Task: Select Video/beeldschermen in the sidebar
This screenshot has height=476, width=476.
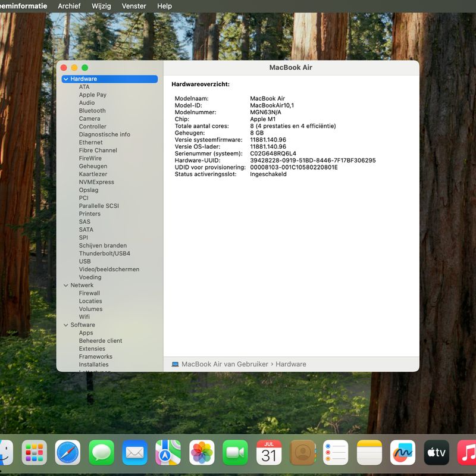Action: (109, 270)
